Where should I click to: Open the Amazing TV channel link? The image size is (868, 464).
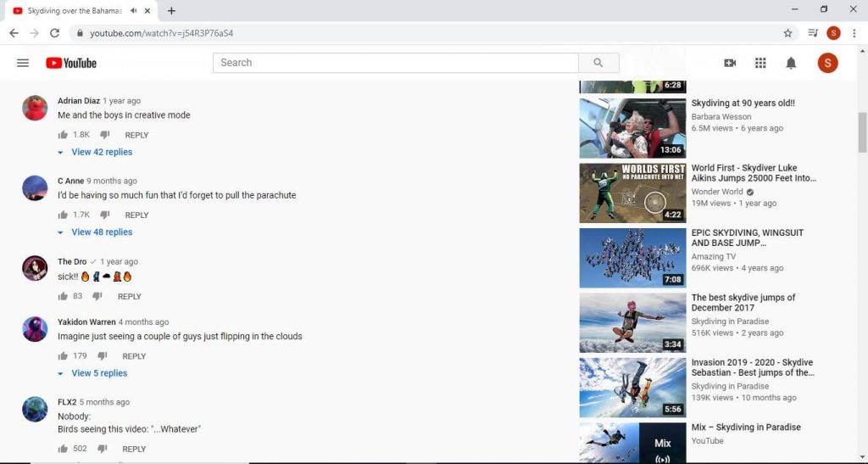pos(714,256)
